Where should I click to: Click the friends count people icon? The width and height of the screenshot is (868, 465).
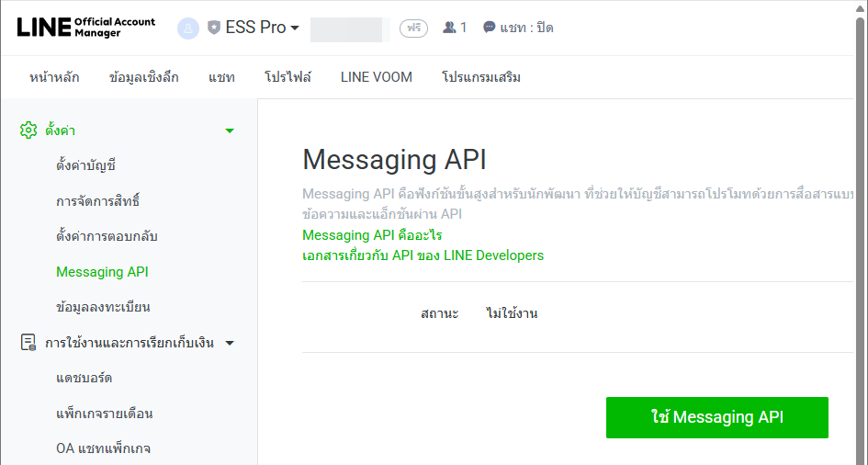pyautogui.click(x=449, y=28)
